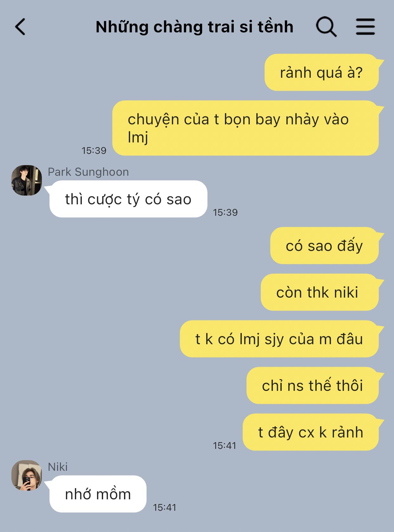
Task: Select the "chuyện của t bọn bay nhảy vào lmj" bubble
Action: click(246, 128)
